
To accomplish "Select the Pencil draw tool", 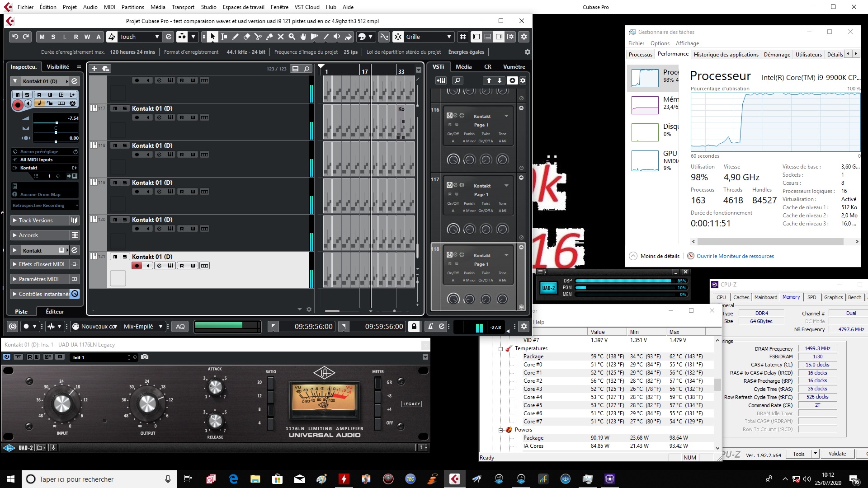I will pos(236,37).
